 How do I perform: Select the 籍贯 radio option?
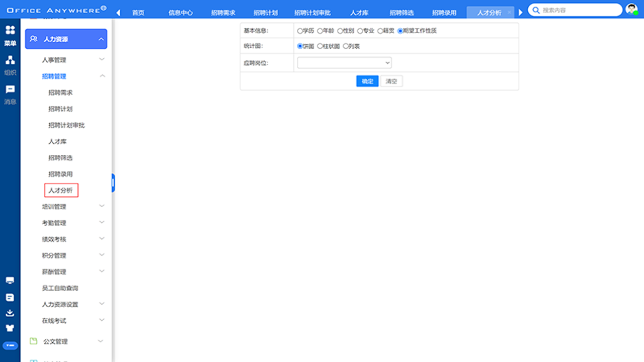(x=380, y=31)
